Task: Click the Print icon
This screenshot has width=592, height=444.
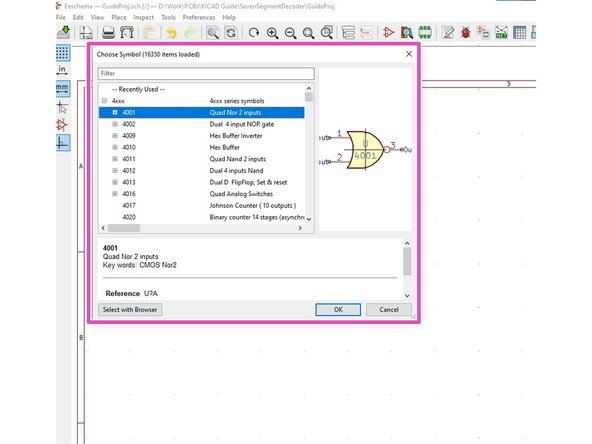Action: pyautogui.click(x=109, y=32)
